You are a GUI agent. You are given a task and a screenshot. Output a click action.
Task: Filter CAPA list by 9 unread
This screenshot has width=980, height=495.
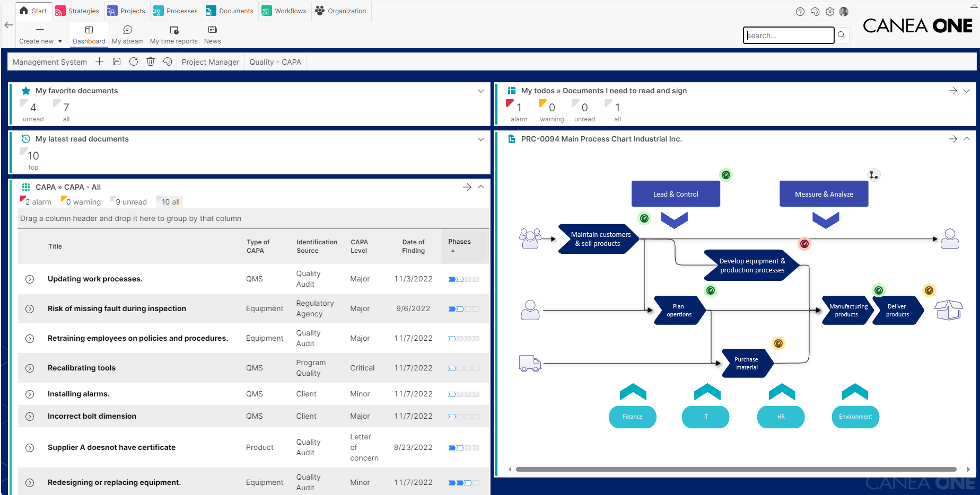[x=129, y=202]
